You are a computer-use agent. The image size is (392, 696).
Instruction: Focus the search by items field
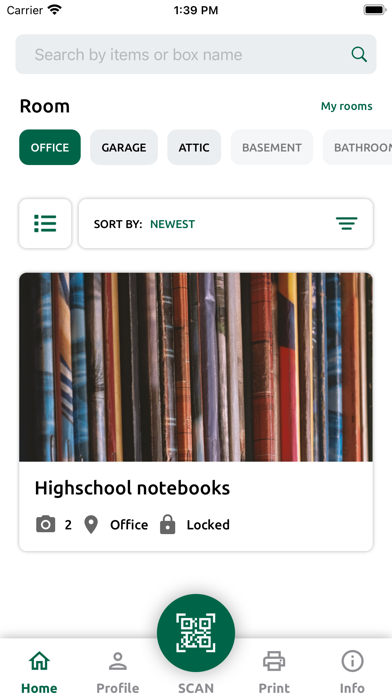click(196, 55)
